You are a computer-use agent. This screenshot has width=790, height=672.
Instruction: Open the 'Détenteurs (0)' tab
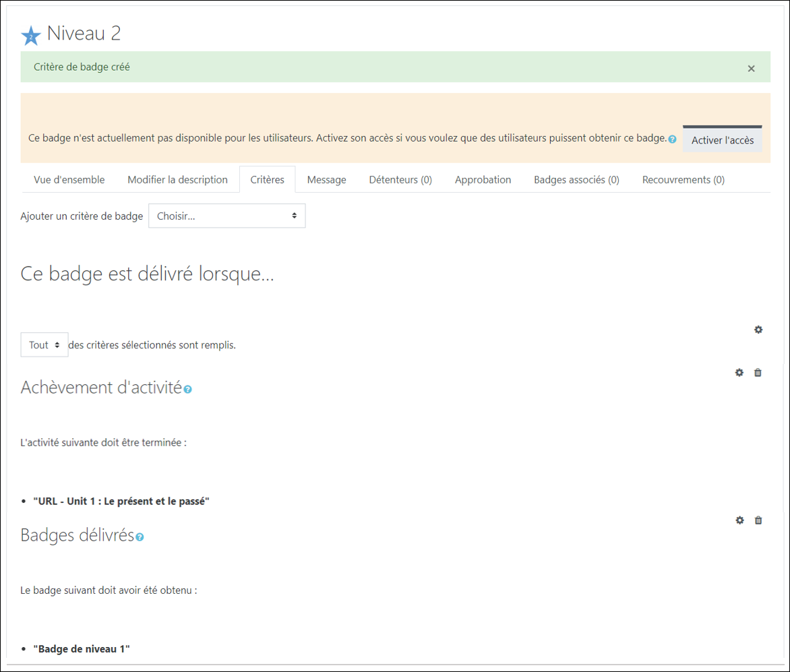400,180
